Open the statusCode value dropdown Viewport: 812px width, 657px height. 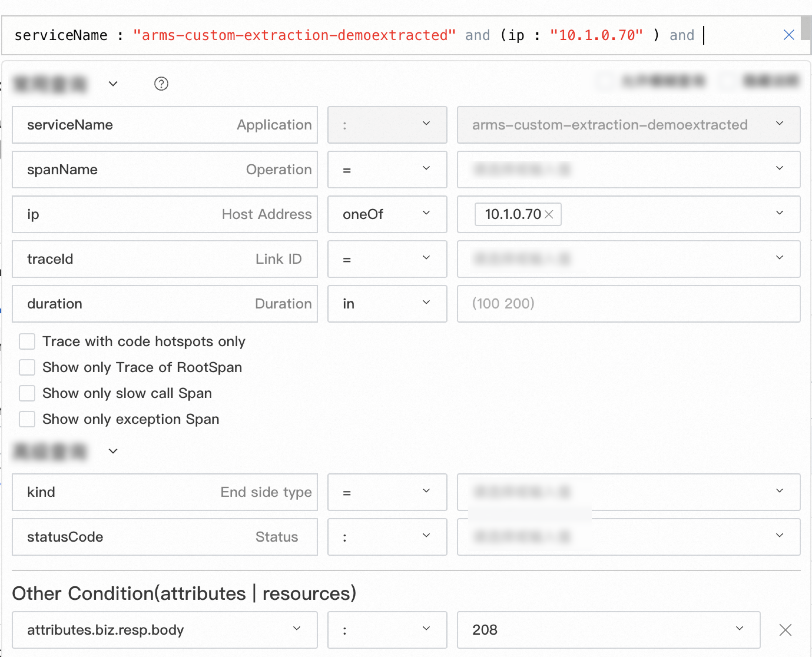tap(628, 537)
